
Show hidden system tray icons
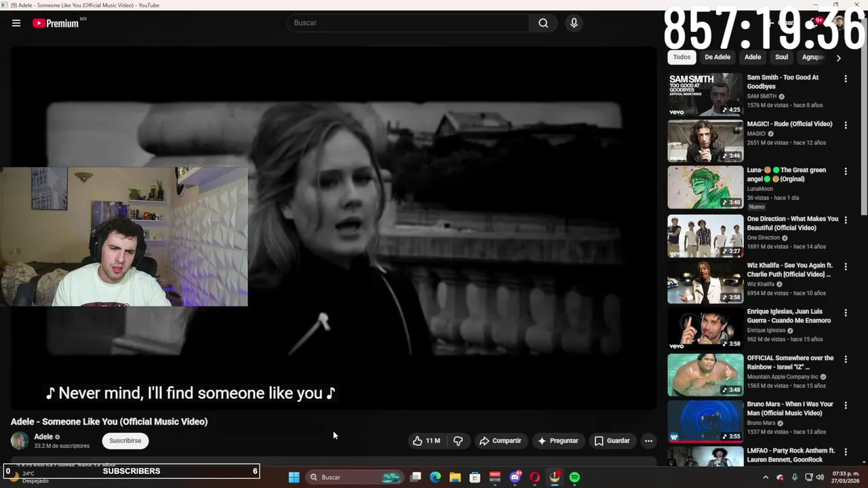766,477
